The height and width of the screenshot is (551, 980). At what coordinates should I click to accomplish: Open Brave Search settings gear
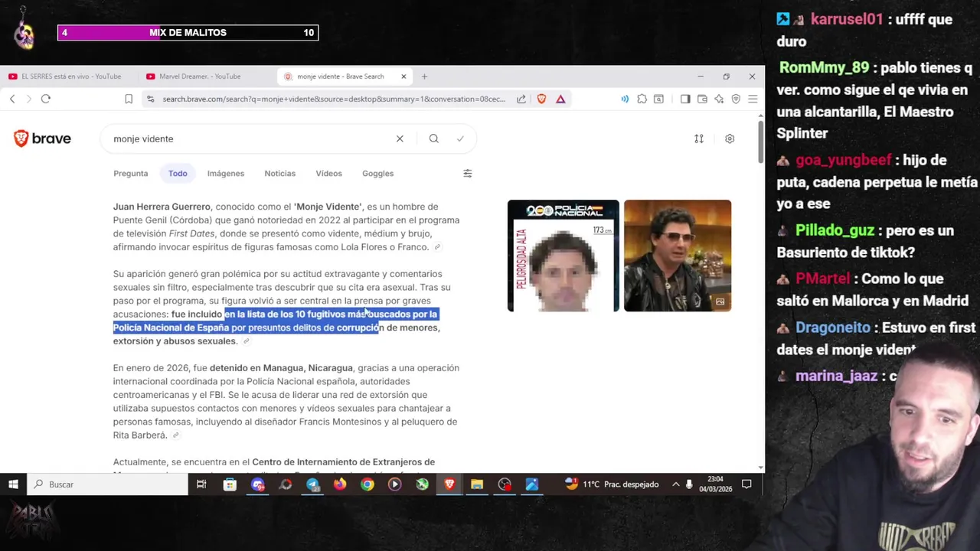click(730, 139)
